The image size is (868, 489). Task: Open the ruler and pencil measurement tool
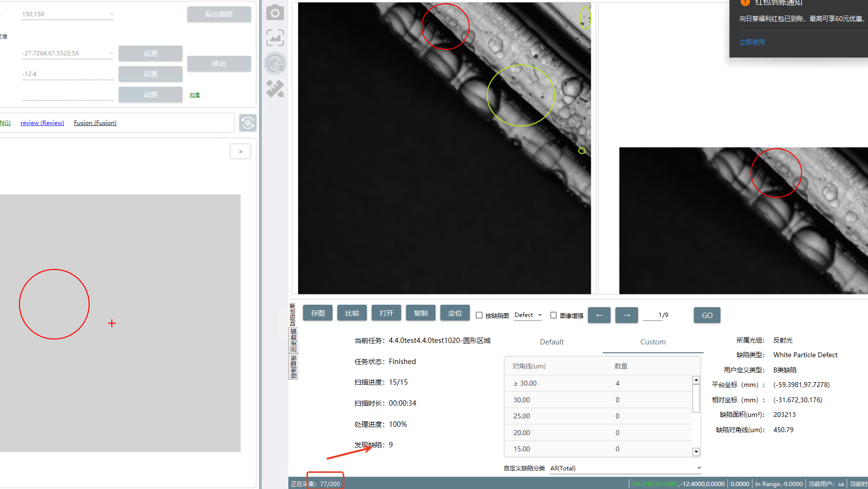(x=275, y=89)
